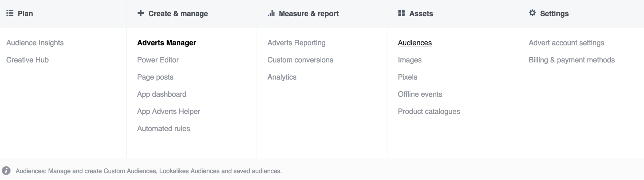This screenshot has height=180, width=644.
Task: Open Billing & payment methods
Action: point(572,60)
